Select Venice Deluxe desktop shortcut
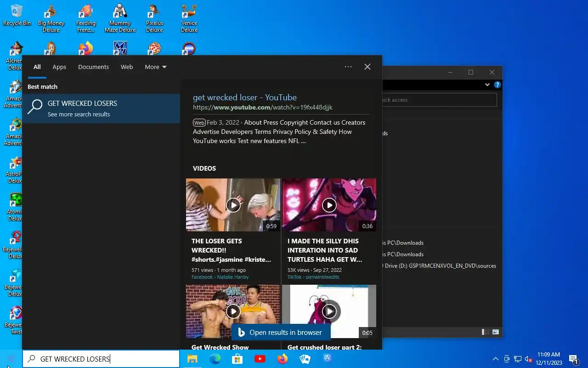This screenshot has height=368, width=588. click(x=189, y=18)
